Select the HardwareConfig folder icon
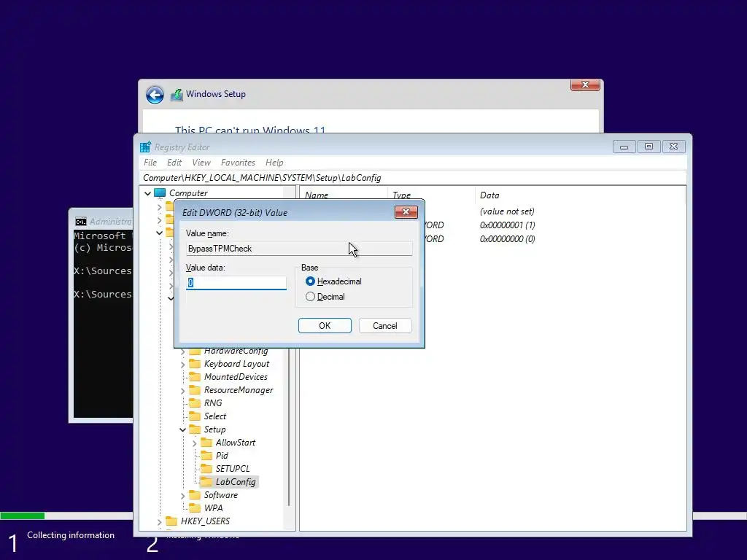This screenshot has height=560, width=747. pos(195,351)
